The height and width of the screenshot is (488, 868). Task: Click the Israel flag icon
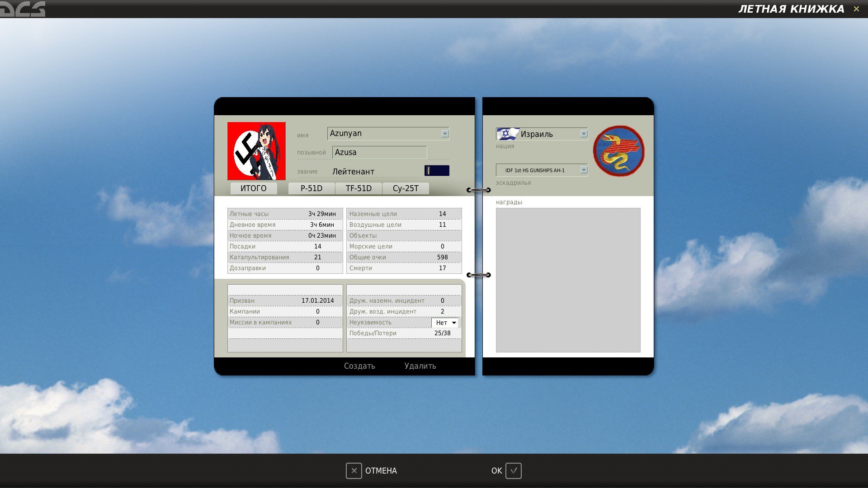(x=507, y=134)
